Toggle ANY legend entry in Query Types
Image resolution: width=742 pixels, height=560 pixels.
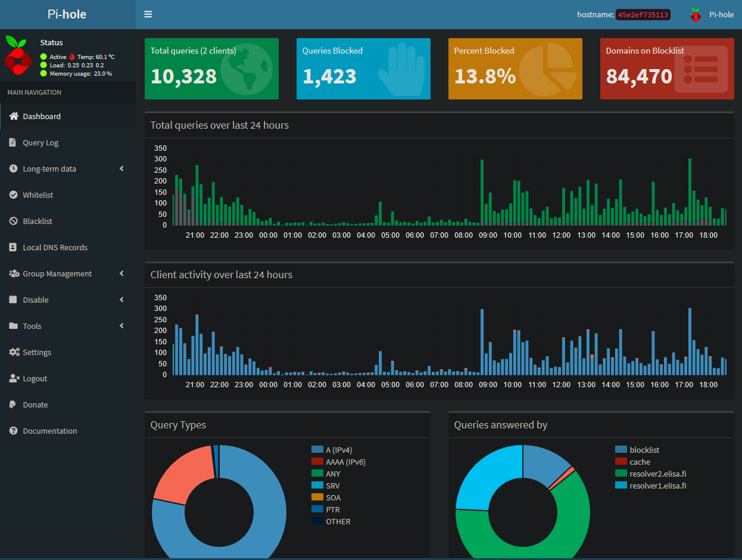pyautogui.click(x=326, y=474)
